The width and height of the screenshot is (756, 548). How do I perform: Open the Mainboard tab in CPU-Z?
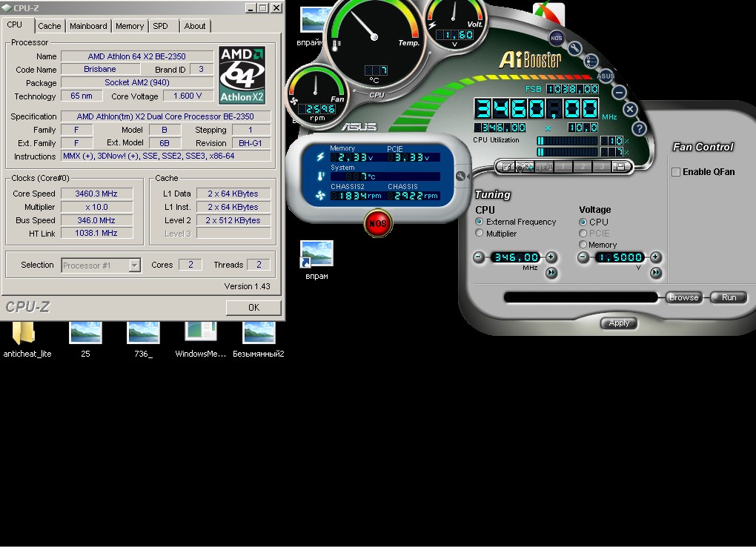(88, 26)
